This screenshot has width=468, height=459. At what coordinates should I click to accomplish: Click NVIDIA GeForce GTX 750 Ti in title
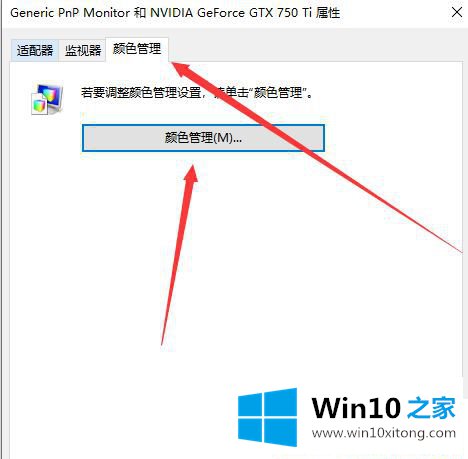pyautogui.click(x=231, y=13)
